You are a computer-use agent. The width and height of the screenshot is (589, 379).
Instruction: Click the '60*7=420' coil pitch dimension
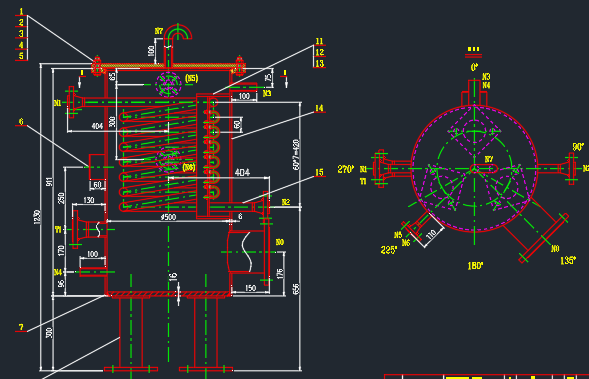tap(296, 154)
